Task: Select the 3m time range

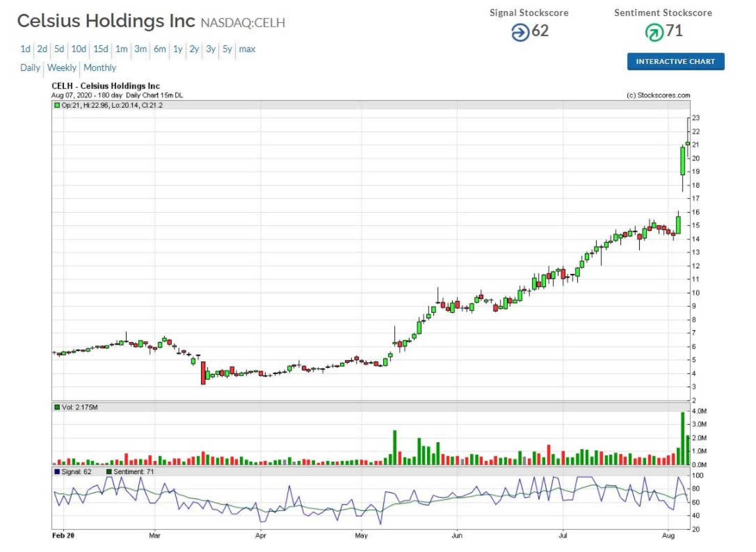Action: 140,49
